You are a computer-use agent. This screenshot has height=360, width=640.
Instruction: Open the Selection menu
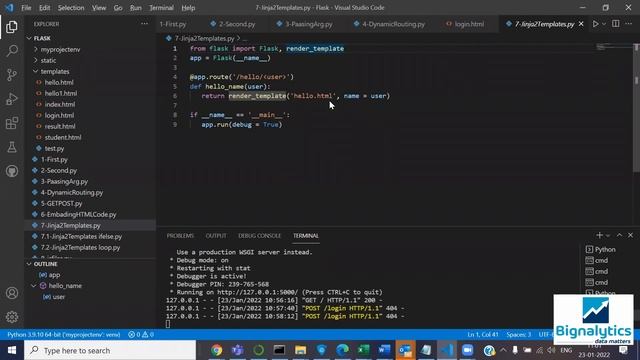[71, 8]
